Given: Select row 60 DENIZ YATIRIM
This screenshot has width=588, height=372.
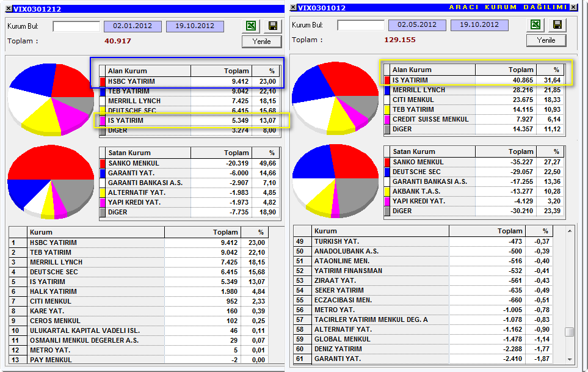Looking at the screenshot, I should click(x=423, y=349).
